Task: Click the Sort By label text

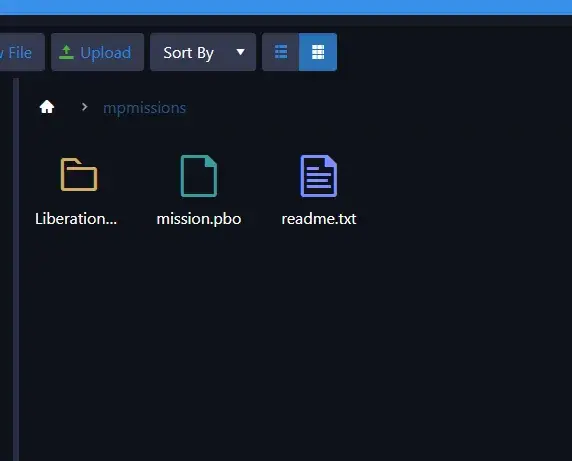Action: coord(188,53)
